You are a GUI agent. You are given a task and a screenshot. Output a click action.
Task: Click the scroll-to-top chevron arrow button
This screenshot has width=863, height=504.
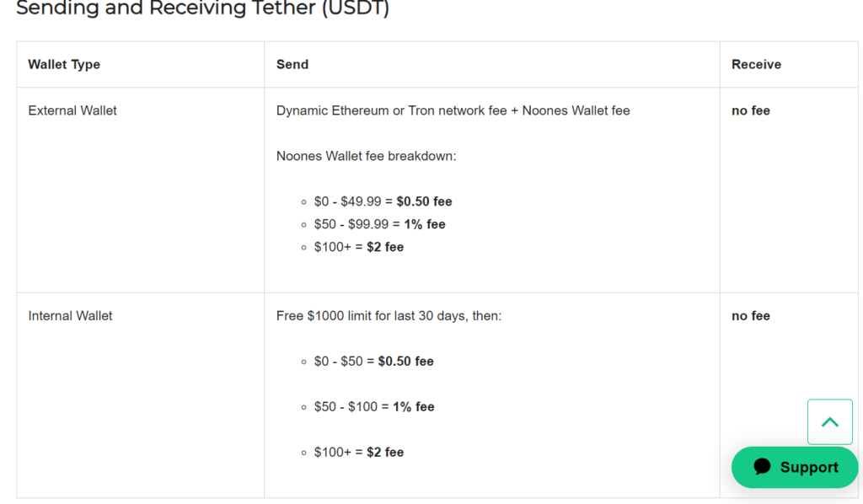[x=830, y=422]
